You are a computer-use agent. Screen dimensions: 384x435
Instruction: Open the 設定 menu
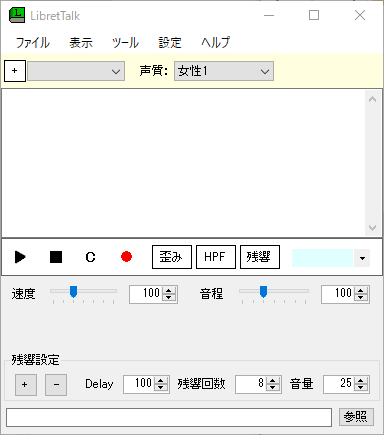click(x=170, y=43)
